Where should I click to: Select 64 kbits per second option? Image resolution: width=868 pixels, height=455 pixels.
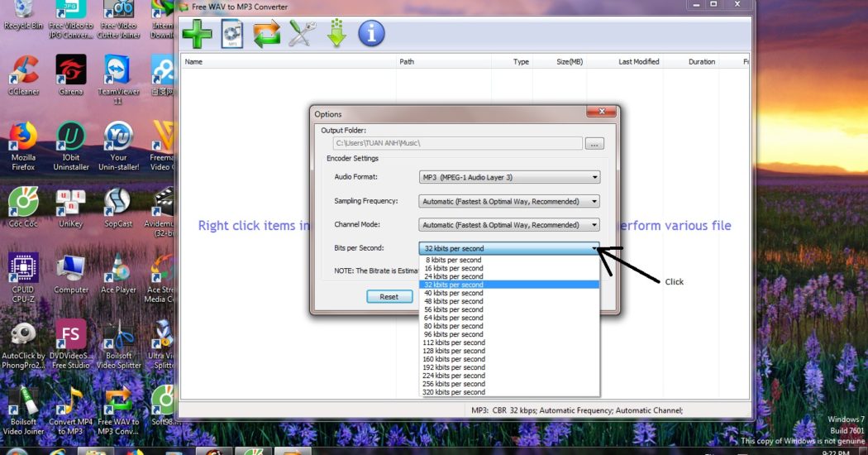(509, 318)
